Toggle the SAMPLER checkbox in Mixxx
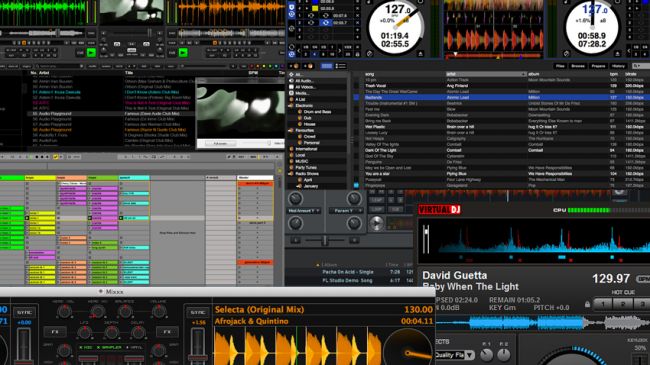650x365 pixels. click(x=109, y=347)
